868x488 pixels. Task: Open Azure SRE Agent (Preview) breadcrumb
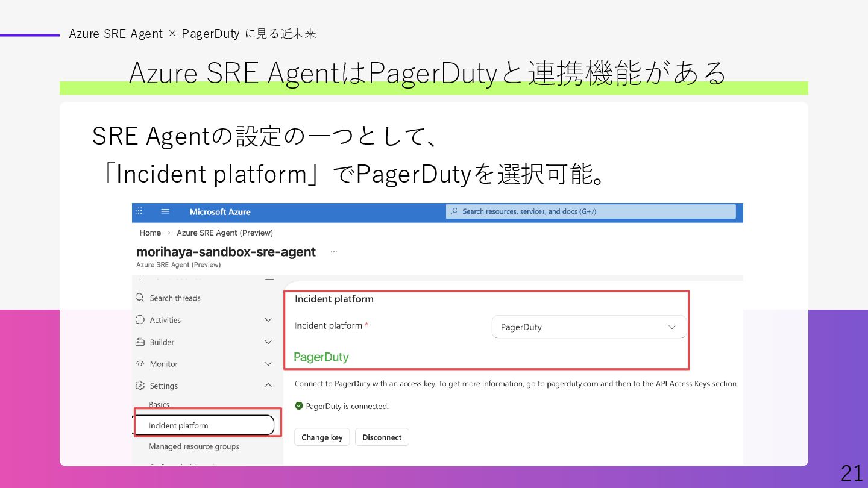click(225, 233)
